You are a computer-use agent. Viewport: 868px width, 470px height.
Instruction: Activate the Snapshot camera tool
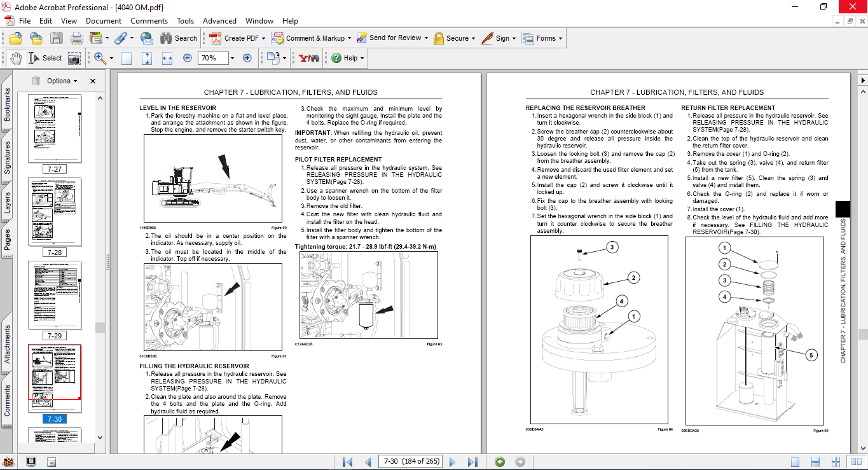pyautogui.click(x=74, y=59)
